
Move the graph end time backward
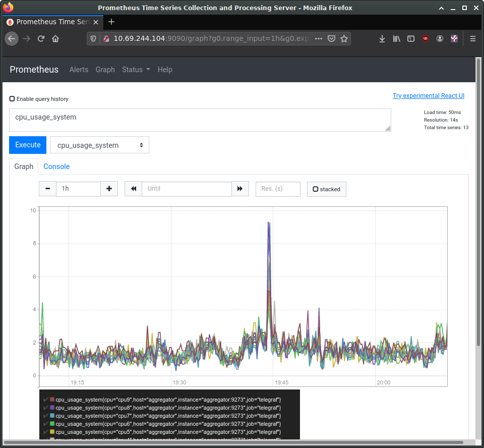pos(133,189)
